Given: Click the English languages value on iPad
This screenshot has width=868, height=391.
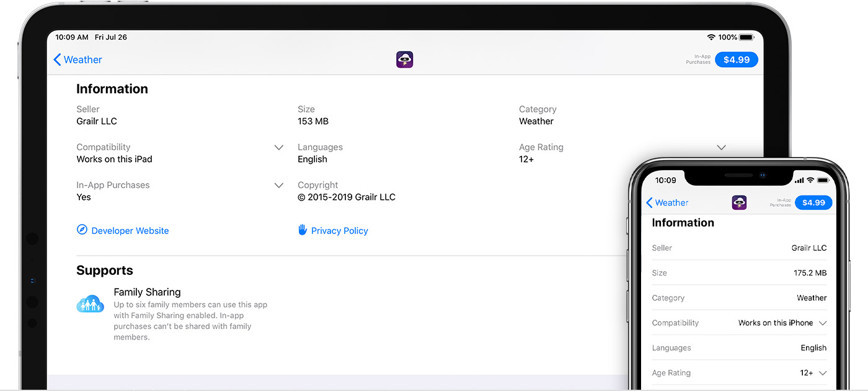Looking at the screenshot, I should (312, 159).
